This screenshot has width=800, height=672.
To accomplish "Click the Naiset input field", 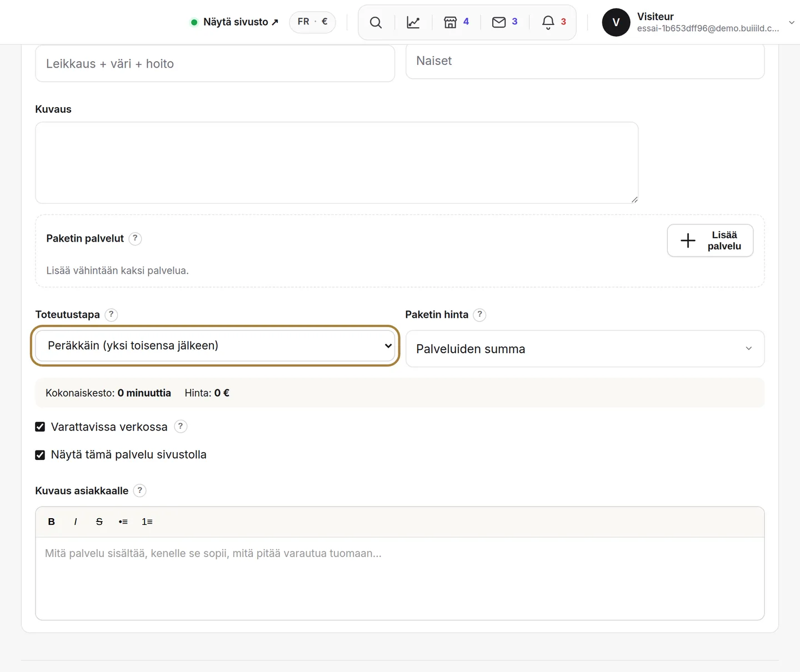I will (585, 61).
